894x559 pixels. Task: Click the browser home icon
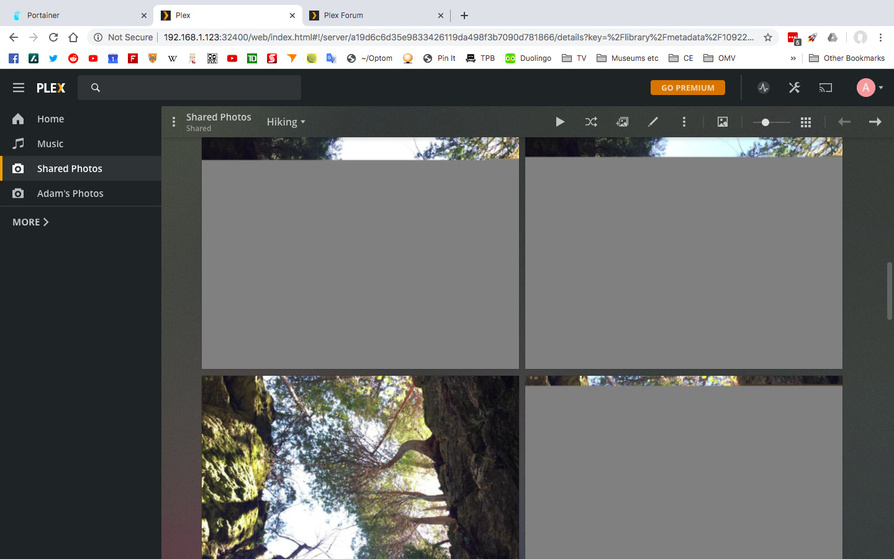point(73,37)
